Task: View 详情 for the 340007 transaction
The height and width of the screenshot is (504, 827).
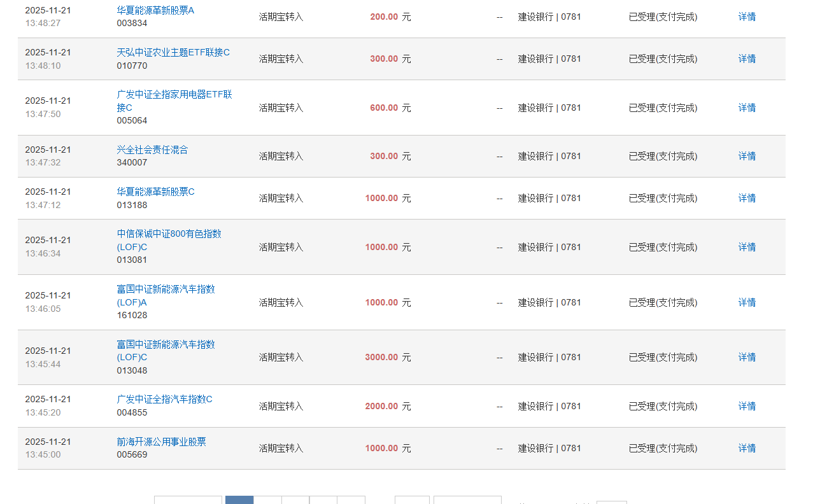Action: (747, 156)
